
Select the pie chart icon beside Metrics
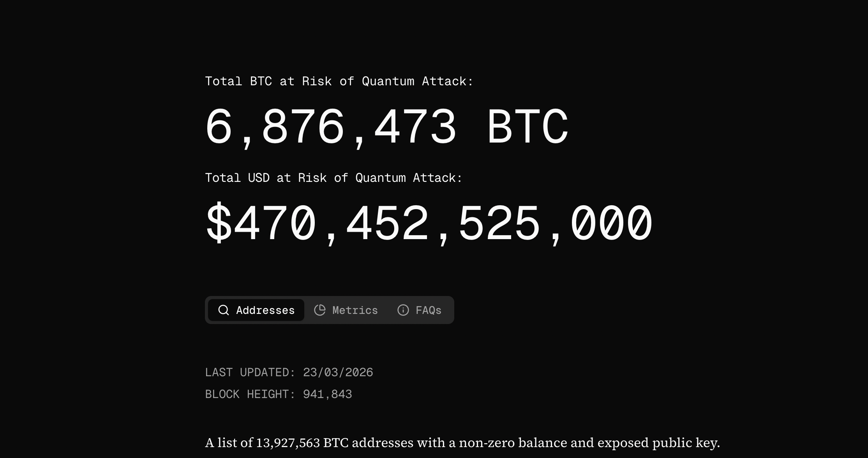[x=320, y=310]
